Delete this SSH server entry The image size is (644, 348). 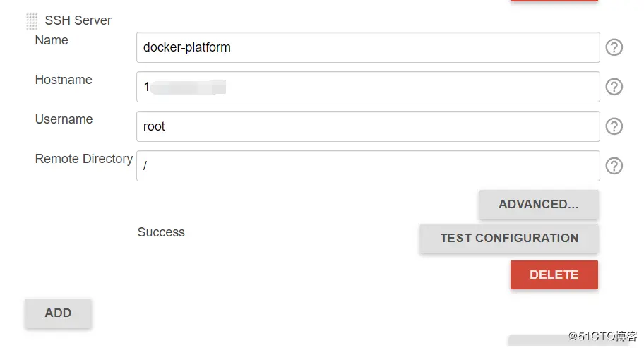(554, 275)
